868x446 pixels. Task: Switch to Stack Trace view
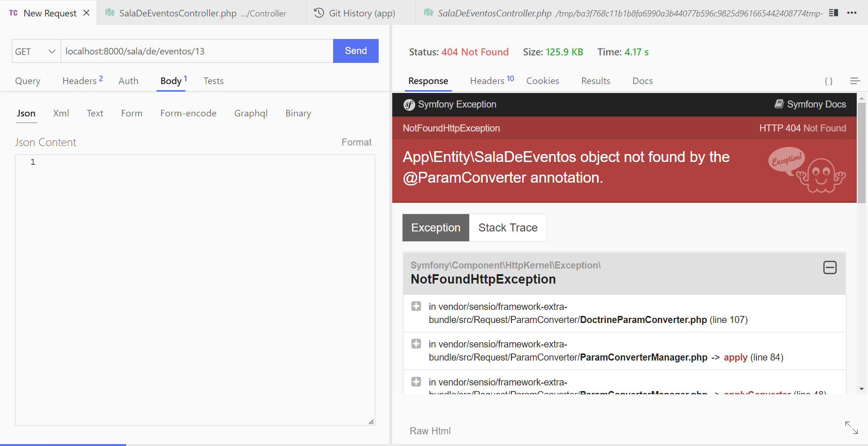508,228
